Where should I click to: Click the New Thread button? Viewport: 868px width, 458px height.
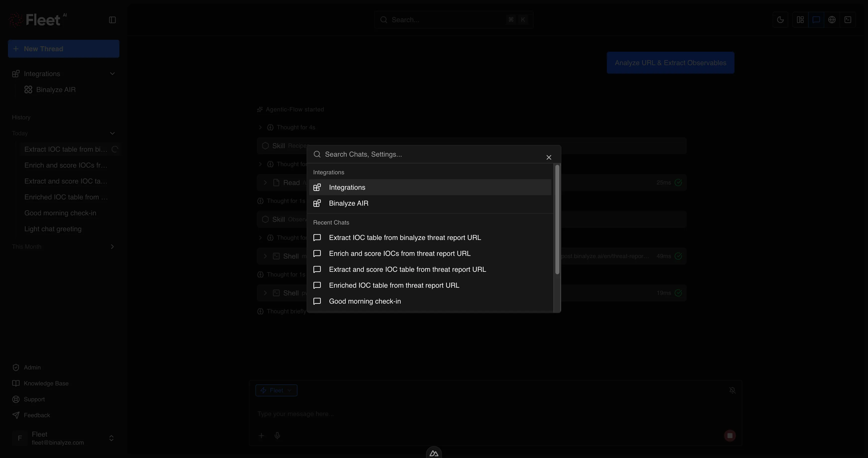[x=63, y=48]
